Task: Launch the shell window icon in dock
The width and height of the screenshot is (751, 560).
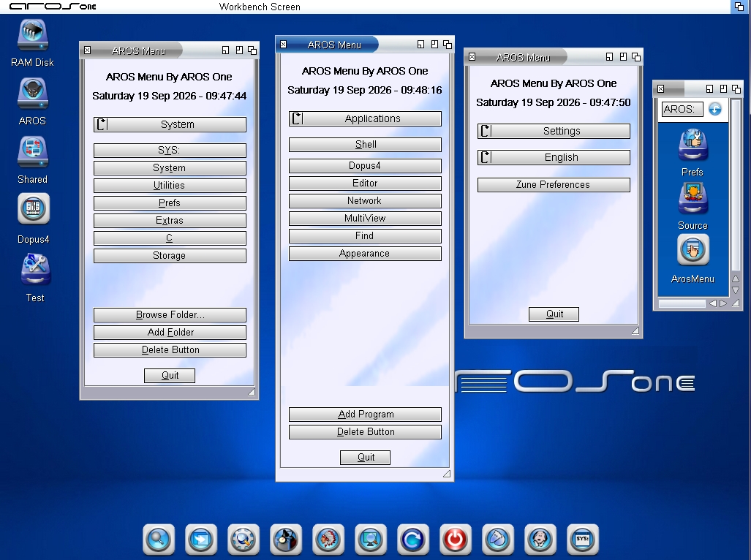Action: (201, 539)
